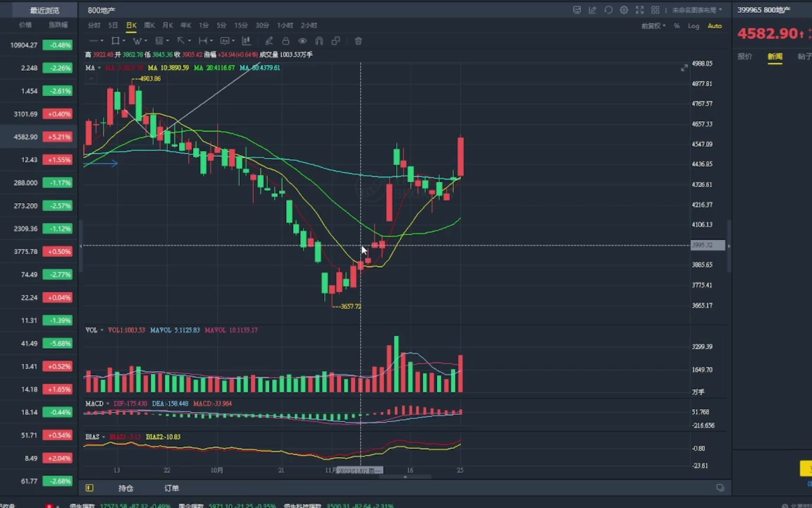
Task: Switch to the 5日 timeframe tab
Action: click(113, 25)
